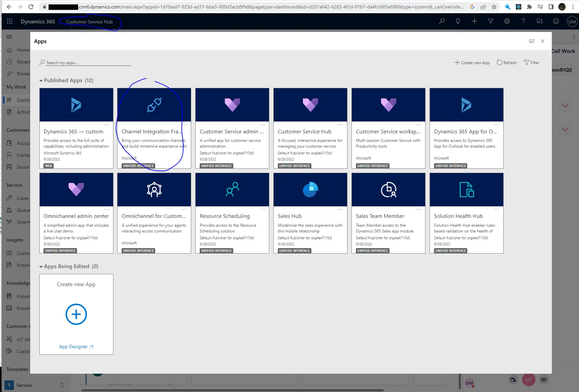The width and height of the screenshot is (579, 392).
Task: Open Customer Service Hub tile options menu
Action: point(341,125)
